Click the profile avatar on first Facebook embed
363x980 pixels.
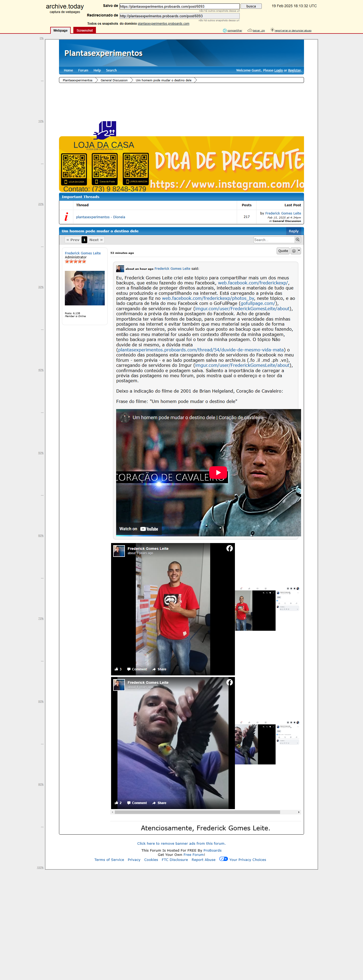[119, 551]
